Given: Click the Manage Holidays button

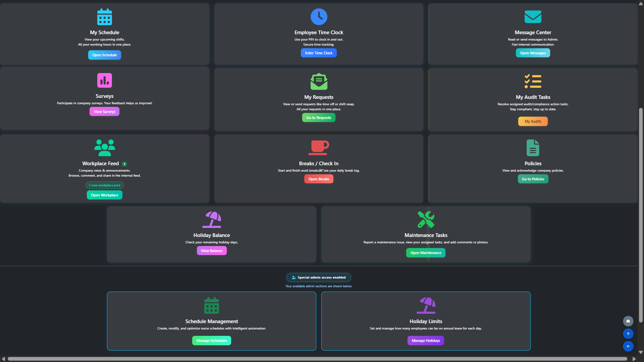Looking at the screenshot, I should [426, 341].
